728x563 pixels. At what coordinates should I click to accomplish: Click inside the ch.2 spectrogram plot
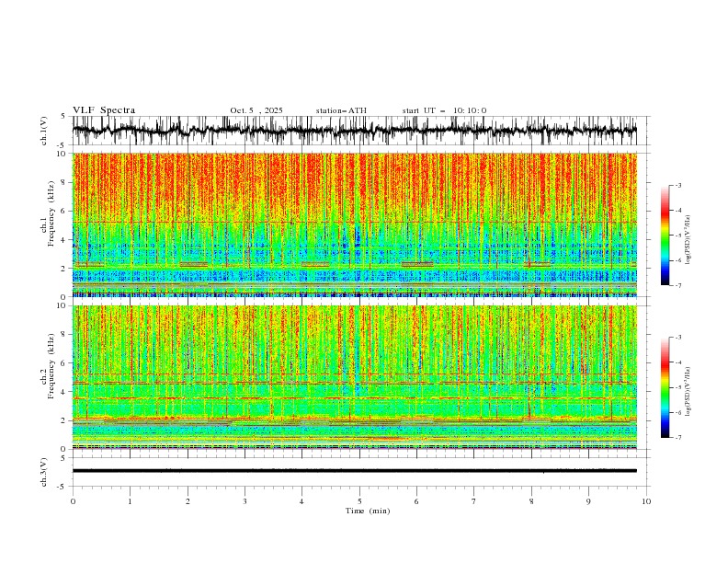point(354,377)
